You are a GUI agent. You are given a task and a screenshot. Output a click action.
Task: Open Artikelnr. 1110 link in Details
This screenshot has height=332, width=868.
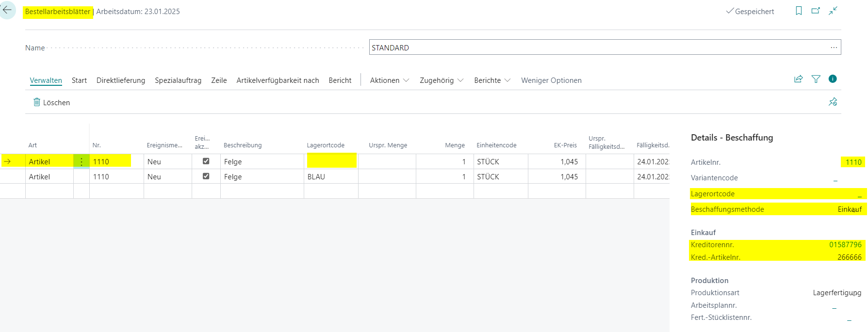click(x=853, y=162)
